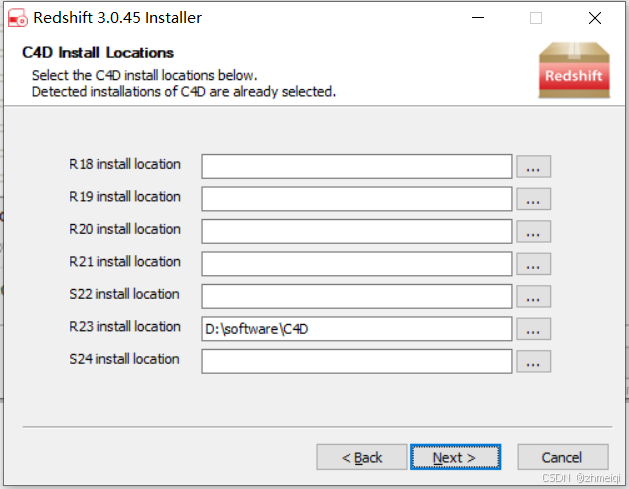
Task: Focus the R20 install location field
Action: tap(357, 231)
